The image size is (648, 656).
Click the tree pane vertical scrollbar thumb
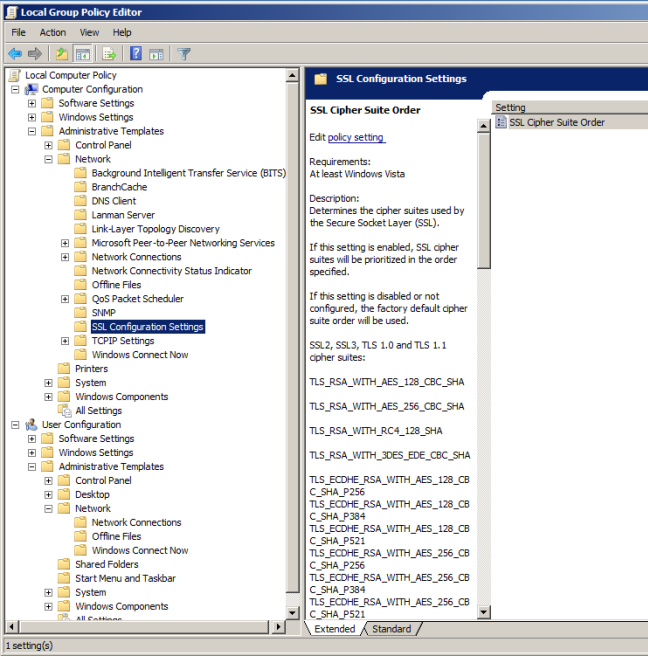(292, 337)
